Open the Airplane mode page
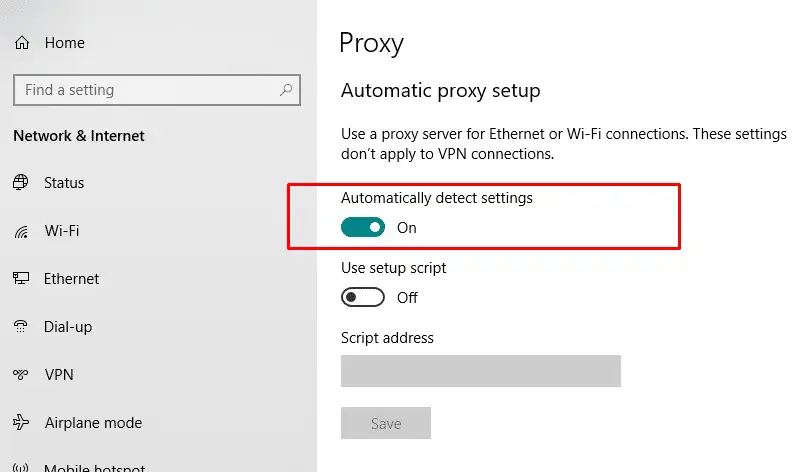The height and width of the screenshot is (472, 810). tap(93, 422)
